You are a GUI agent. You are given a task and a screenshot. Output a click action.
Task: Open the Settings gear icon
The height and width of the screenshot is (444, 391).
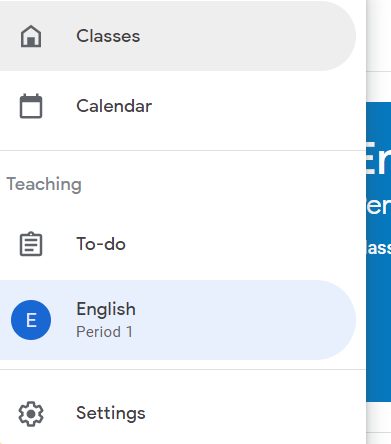(31, 414)
